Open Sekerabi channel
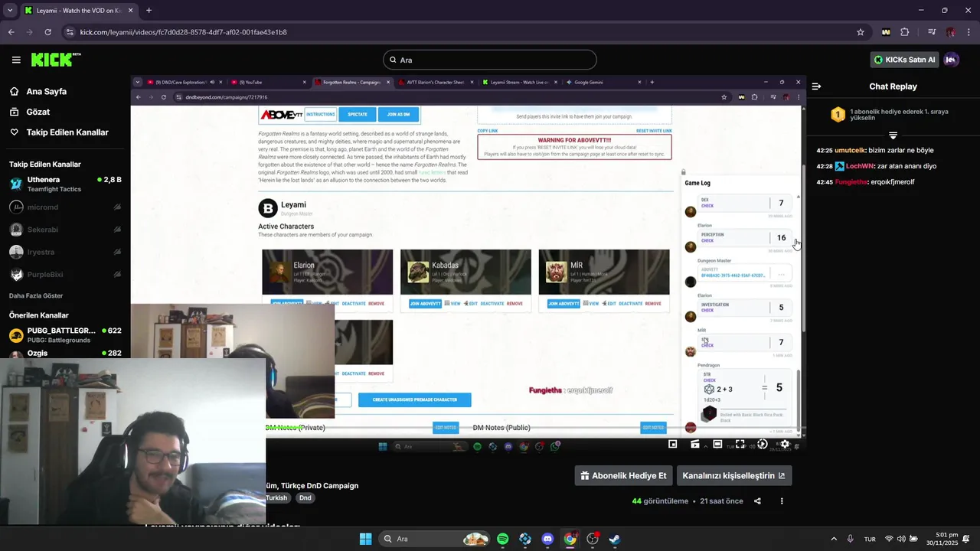This screenshot has width=980, height=551. (x=65, y=230)
